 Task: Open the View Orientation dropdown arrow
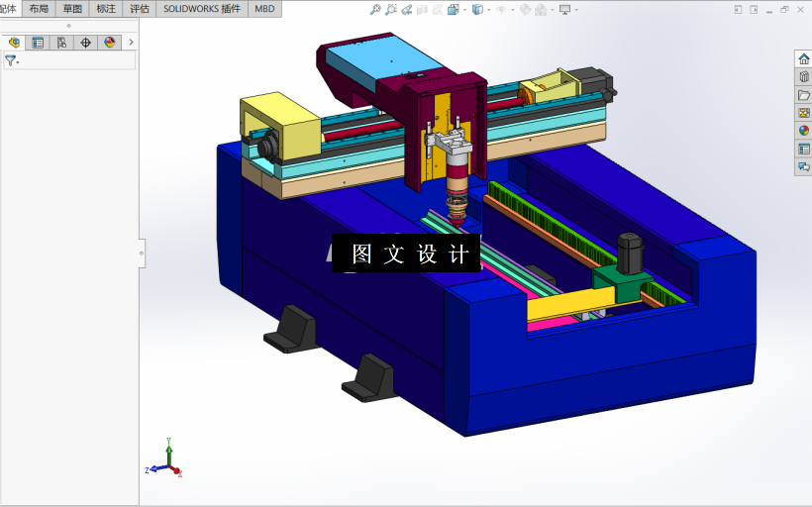(x=464, y=10)
